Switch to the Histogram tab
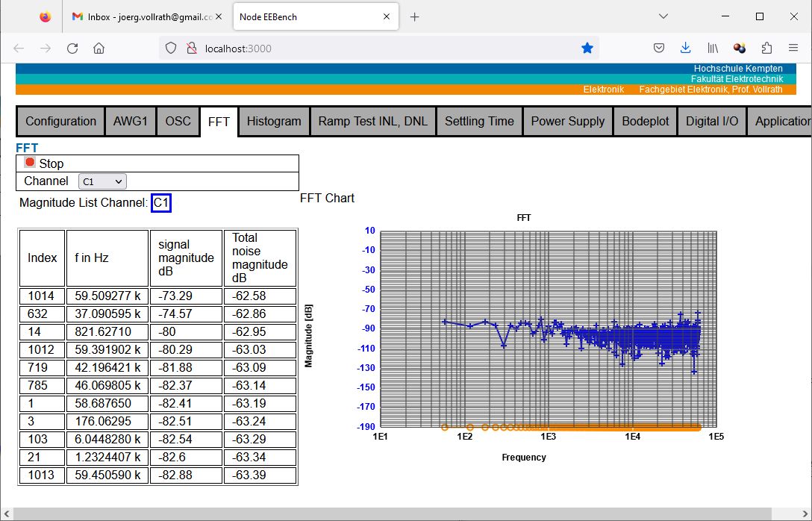This screenshot has height=521, width=812. coord(274,122)
